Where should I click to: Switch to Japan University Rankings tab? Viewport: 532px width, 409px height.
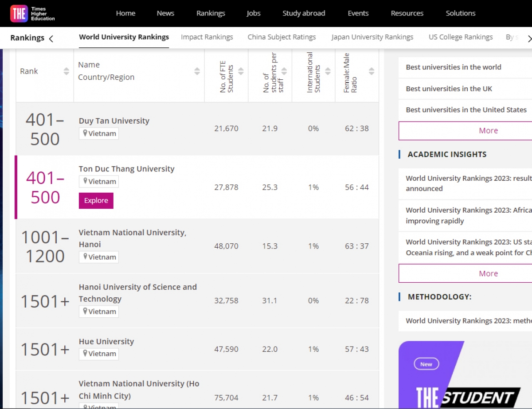[372, 37]
